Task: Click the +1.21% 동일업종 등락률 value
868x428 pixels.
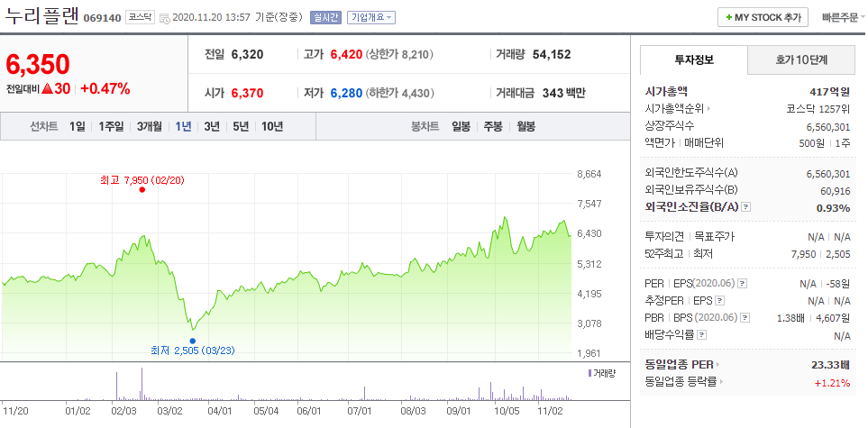Action: point(832,382)
